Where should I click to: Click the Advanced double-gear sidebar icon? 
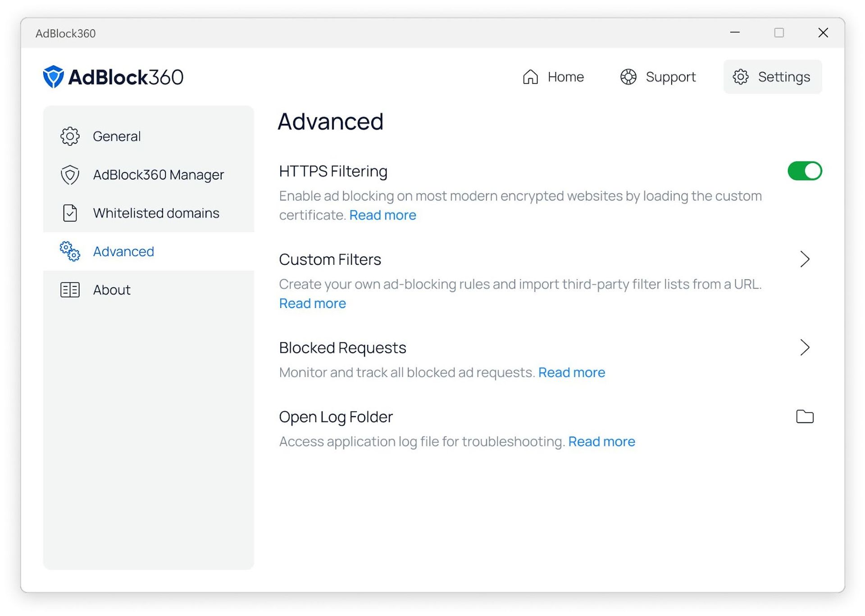coord(70,251)
